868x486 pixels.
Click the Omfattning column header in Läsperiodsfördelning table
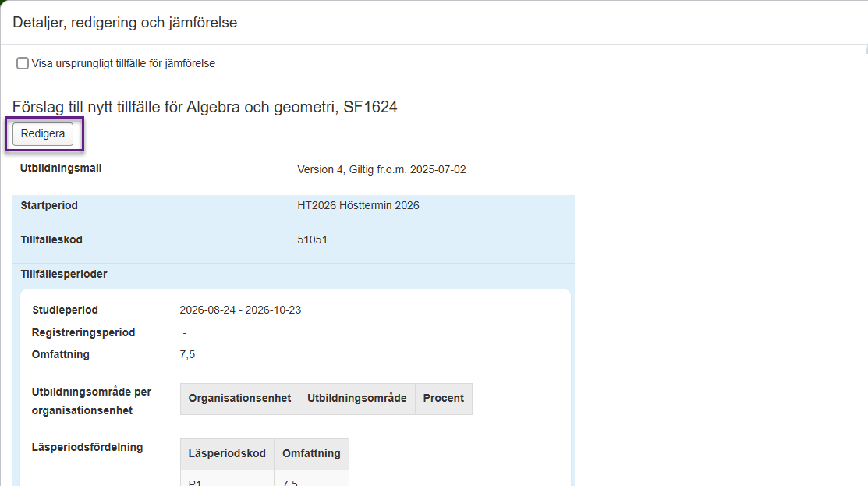311,454
